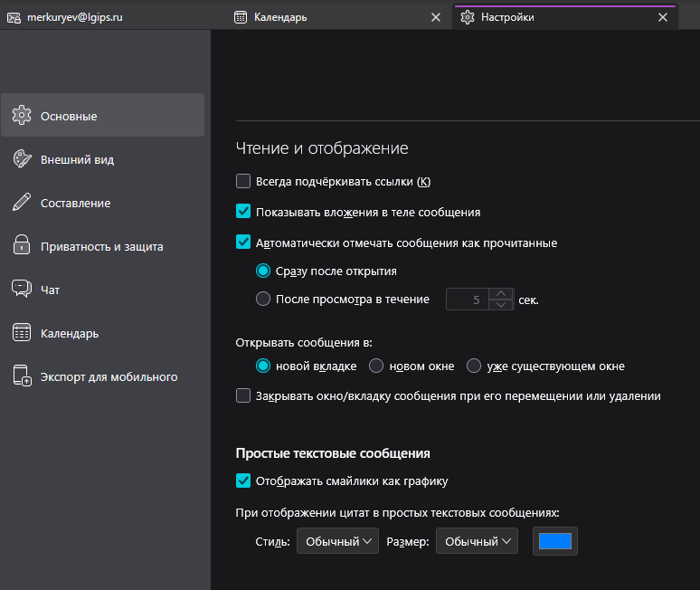The width and height of the screenshot is (700, 590).
Task: Click the pencil icon for Составление
Action: (x=22, y=203)
